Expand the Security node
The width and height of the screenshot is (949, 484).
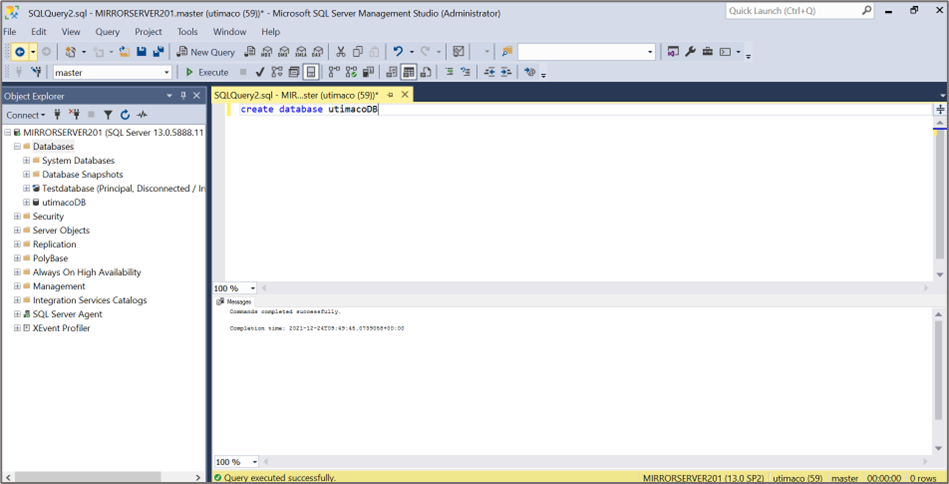pos(17,217)
